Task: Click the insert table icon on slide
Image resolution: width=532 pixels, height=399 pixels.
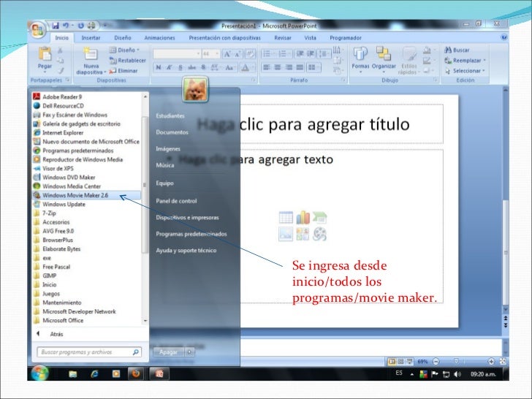Action: 286,218
